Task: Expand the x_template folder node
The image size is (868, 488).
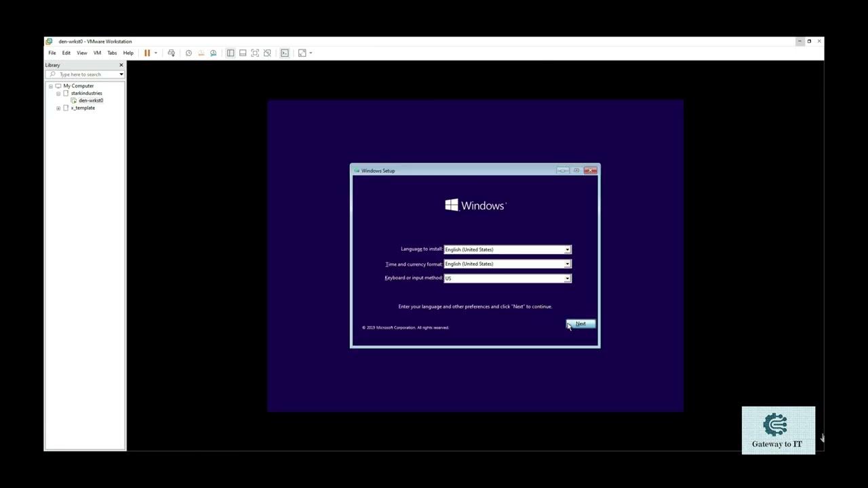Action: coord(58,108)
